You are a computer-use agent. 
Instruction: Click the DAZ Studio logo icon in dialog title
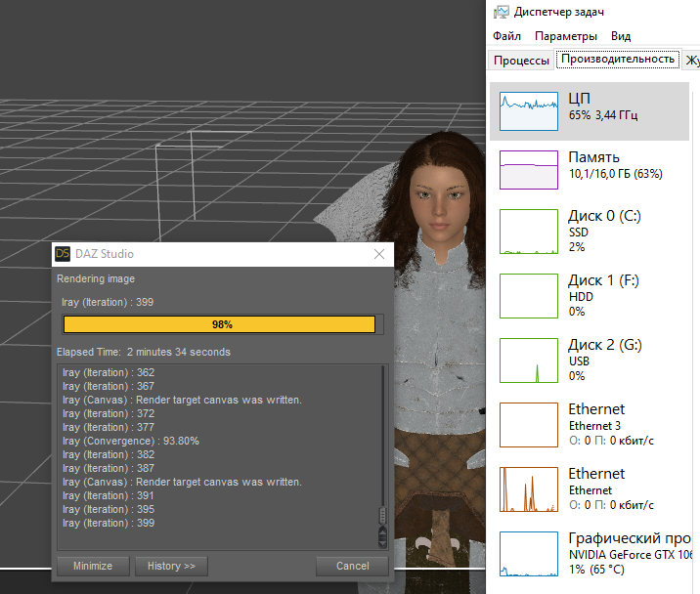point(63,254)
